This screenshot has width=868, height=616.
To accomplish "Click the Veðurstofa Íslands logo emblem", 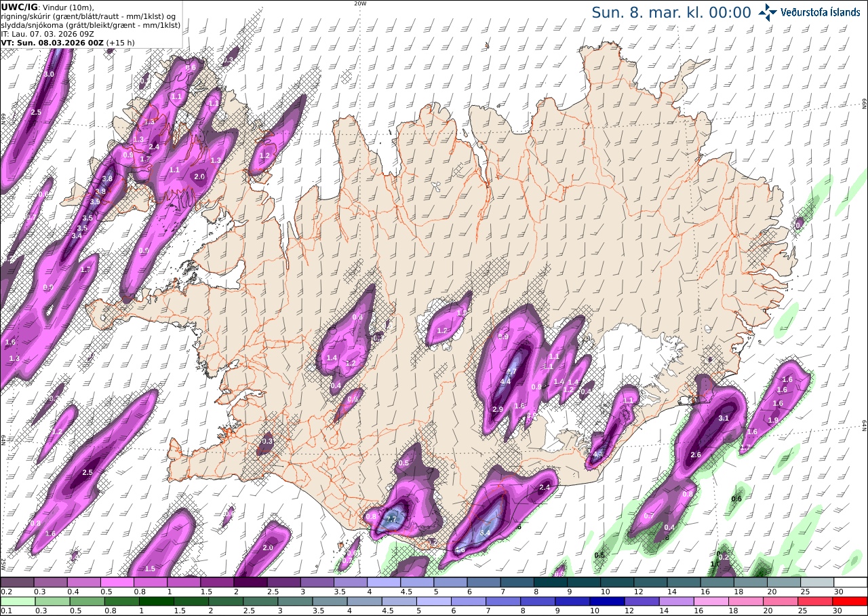I will [x=768, y=12].
